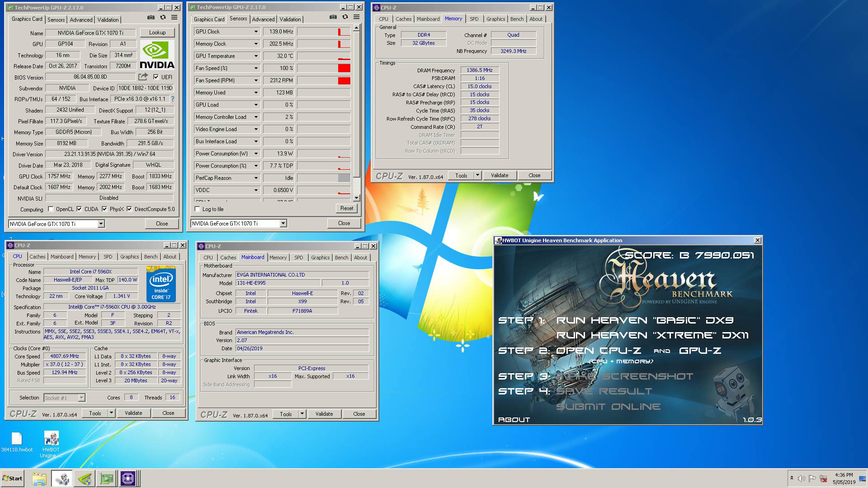
Task: Open the GPU Clock sensor dropdown
Action: [256, 32]
